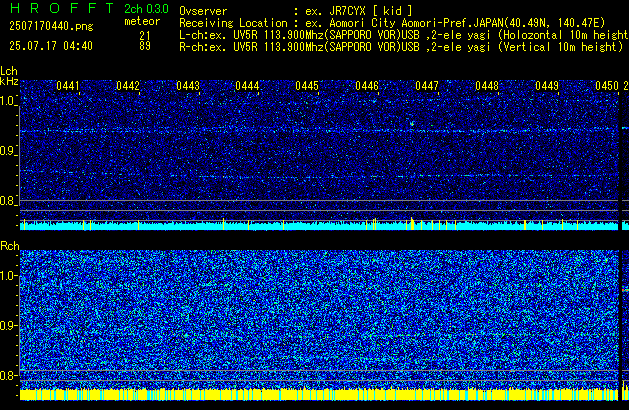Select the 0443 time marker
629x410 pixels.
click(188, 86)
